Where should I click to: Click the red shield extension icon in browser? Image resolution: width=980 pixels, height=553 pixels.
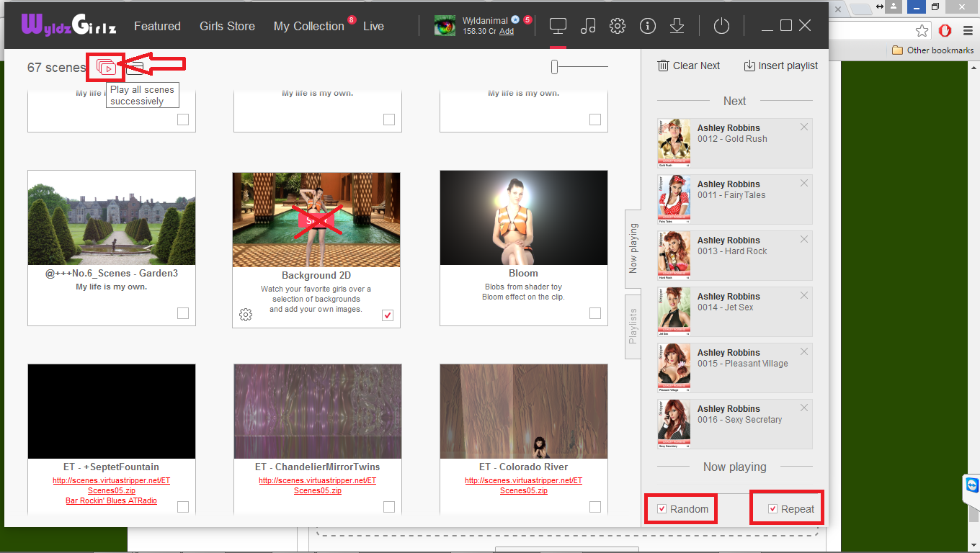[946, 31]
